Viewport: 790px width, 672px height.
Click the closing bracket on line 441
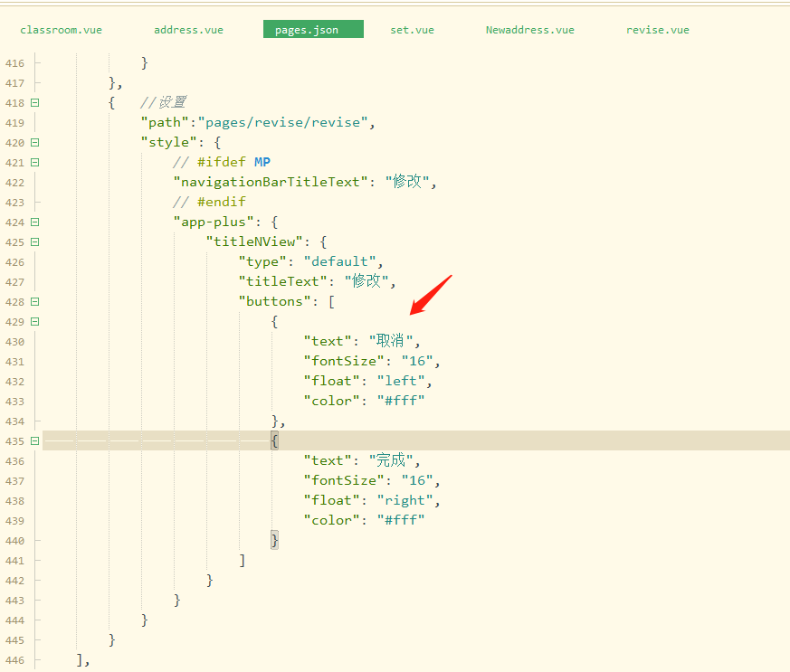[243, 560]
